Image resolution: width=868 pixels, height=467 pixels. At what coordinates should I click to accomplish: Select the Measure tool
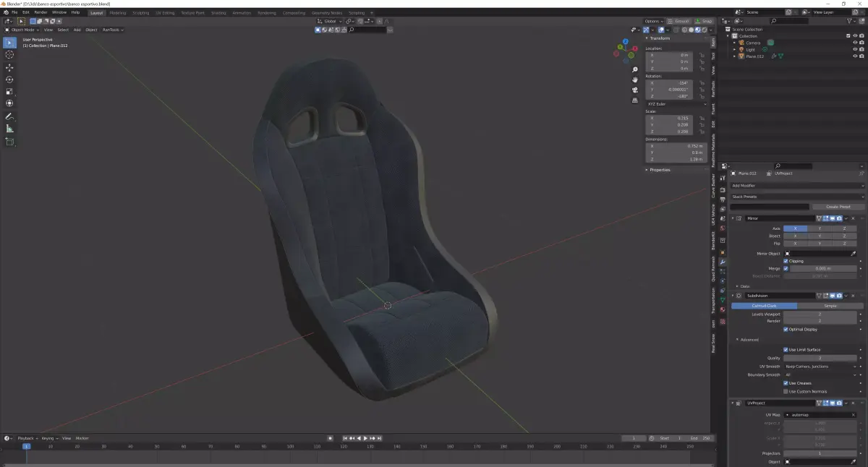click(x=9, y=129)
